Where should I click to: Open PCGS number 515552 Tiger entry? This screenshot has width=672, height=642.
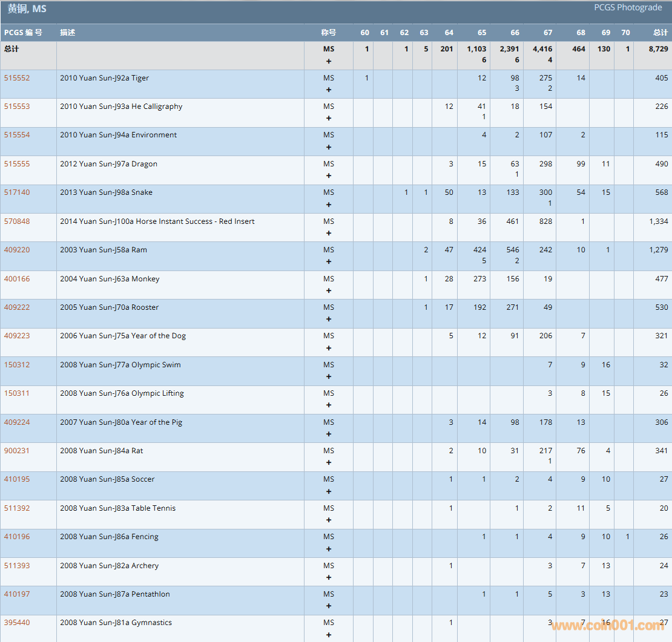click(x=17, y=78)
